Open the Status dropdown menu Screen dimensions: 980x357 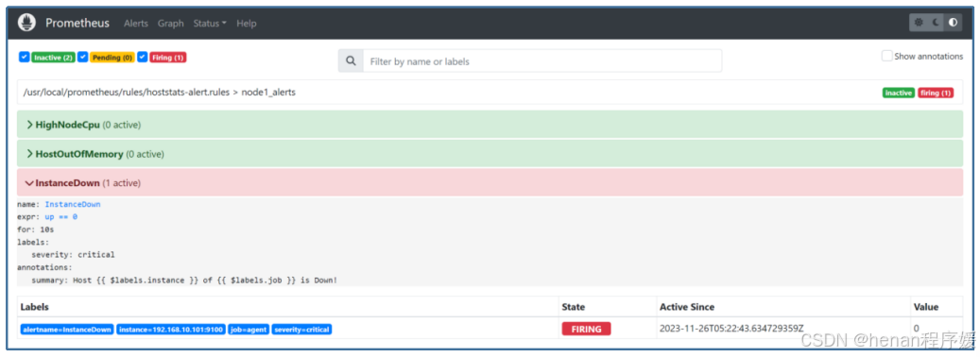210,23
